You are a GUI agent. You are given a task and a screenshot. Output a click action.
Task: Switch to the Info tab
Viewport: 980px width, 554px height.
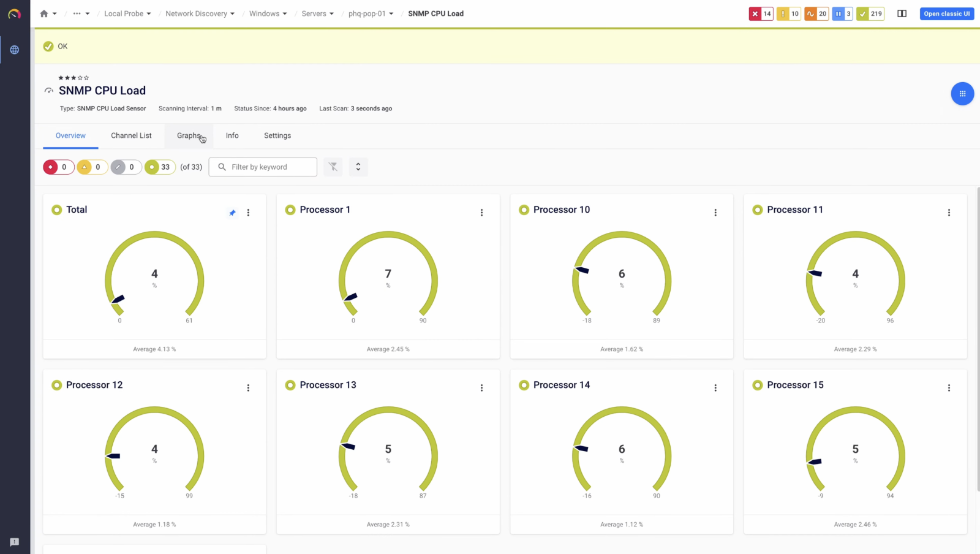232,135
